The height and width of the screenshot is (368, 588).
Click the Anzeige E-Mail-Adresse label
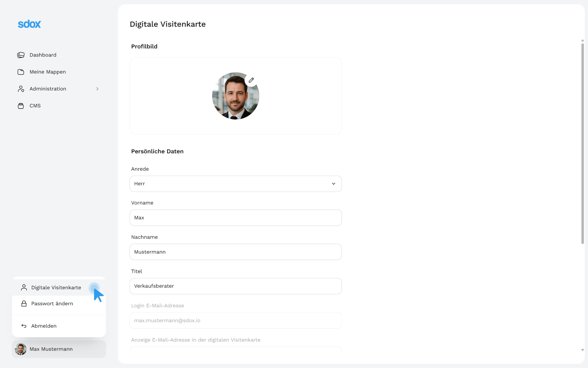(196, 340)
